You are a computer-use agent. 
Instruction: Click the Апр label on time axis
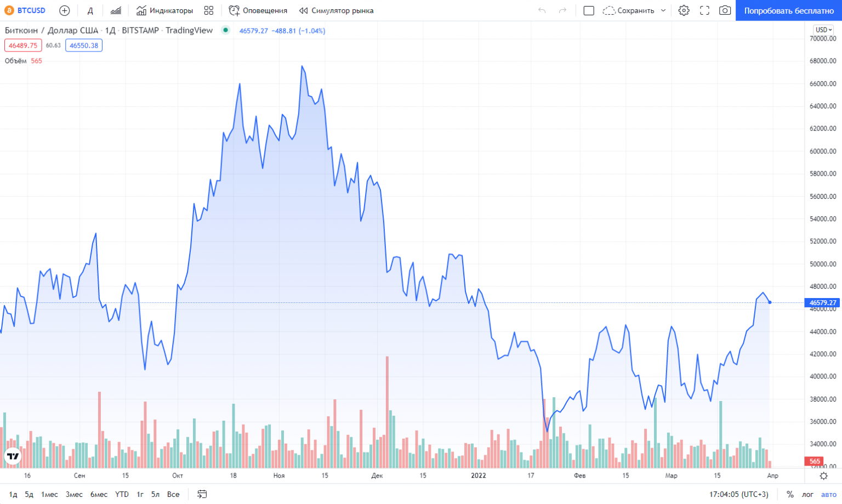772,476
